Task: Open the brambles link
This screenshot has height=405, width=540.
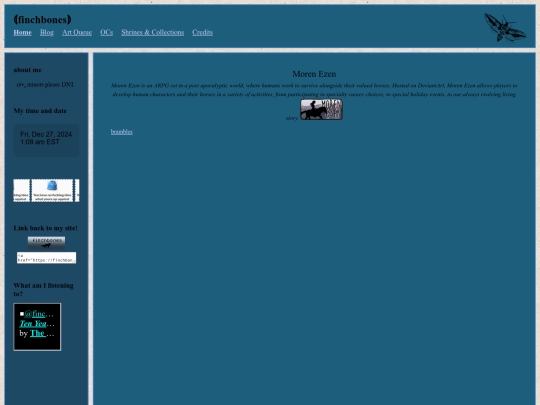Action: (122, 132)
